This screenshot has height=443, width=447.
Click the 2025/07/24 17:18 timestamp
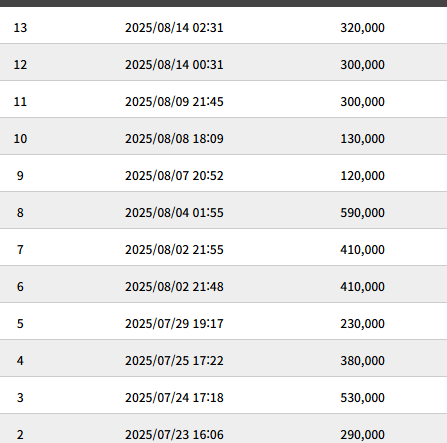click(174, 398)
